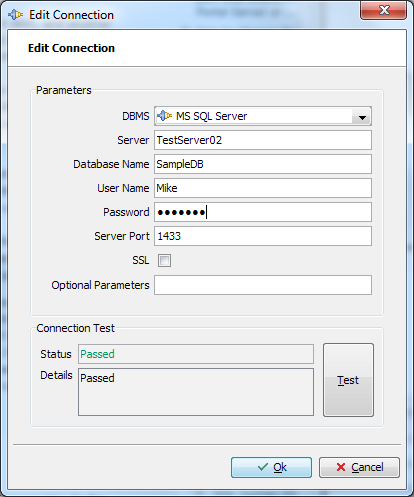Click the 'Server Port' label
Screen dimensions: 414x497
[122, 236]
